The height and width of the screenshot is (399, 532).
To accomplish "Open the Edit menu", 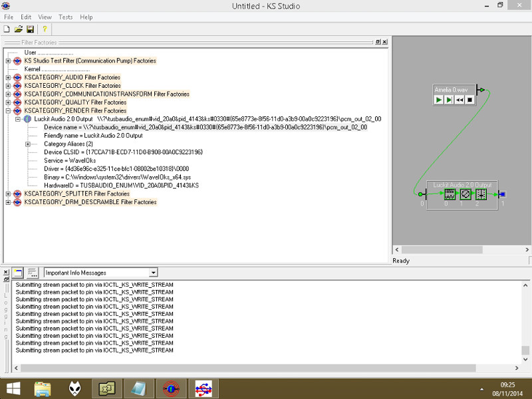I will tap(26, 17).
